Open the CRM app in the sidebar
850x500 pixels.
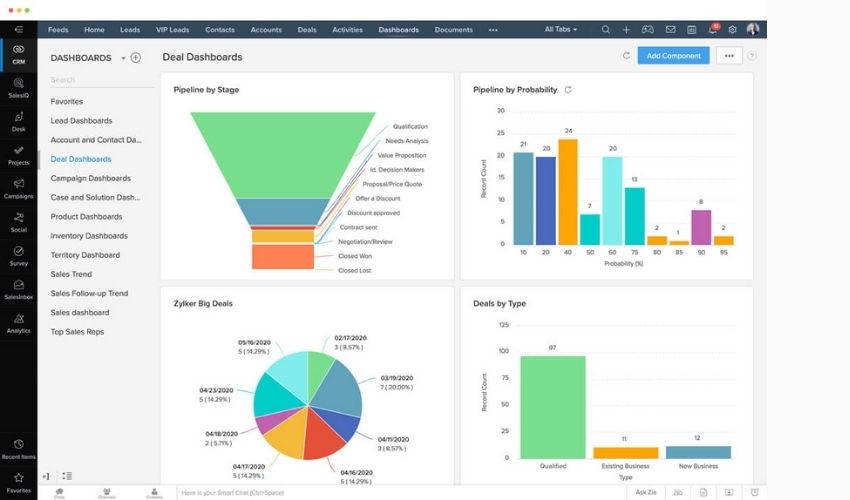coord(18,54)
